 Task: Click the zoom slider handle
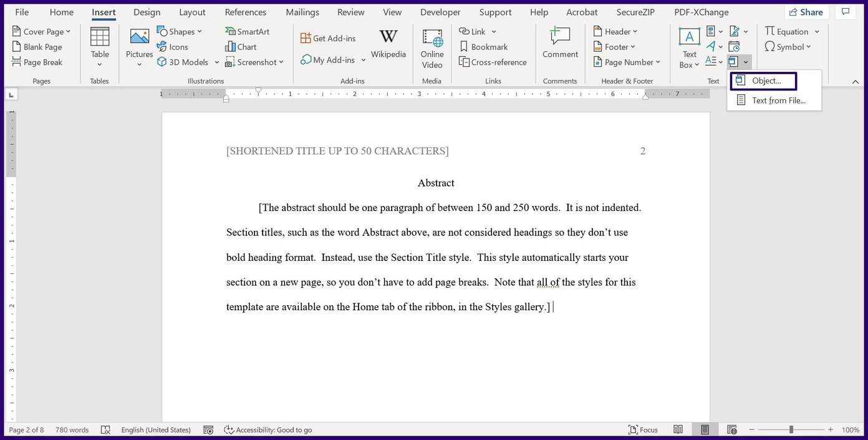pyautogui.click(x=791, y=429)
